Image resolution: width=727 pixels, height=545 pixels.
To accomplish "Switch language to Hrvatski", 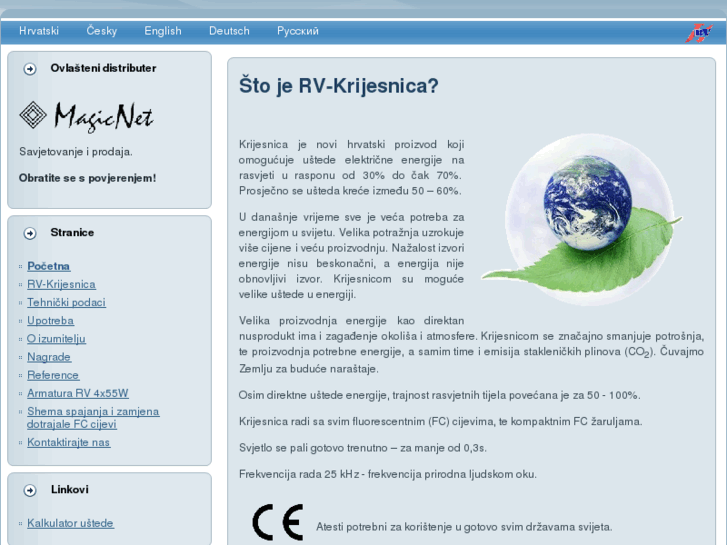I will (39, 31).
